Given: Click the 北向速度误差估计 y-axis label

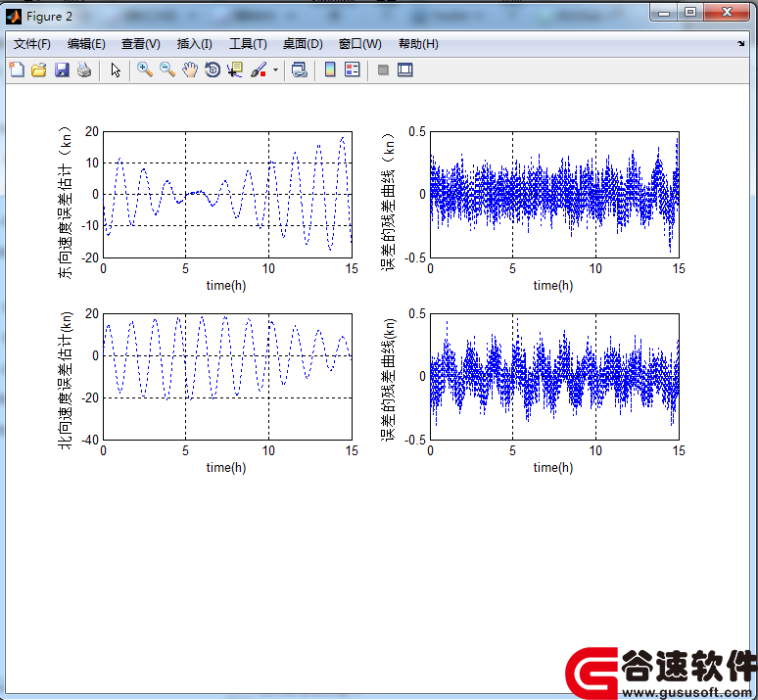Looking at the screenshot, I should 66,381.
